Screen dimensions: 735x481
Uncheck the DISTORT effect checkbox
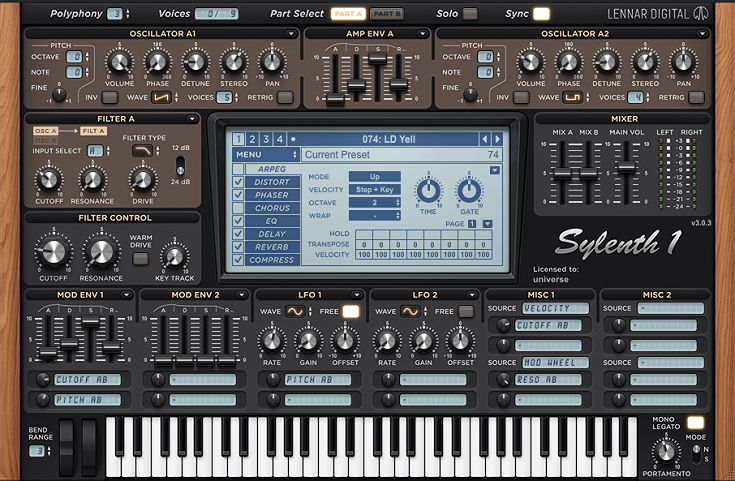tap(238, 182)
